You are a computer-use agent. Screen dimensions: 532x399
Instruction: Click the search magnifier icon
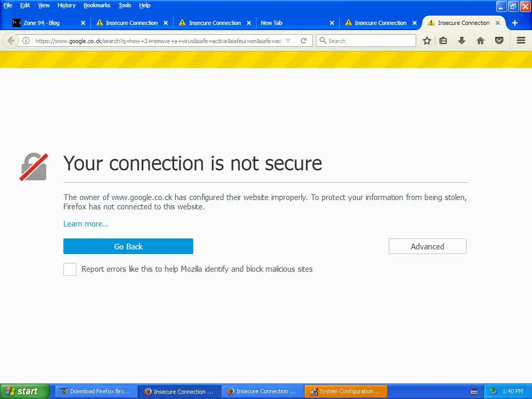click(x=323, y=41)
